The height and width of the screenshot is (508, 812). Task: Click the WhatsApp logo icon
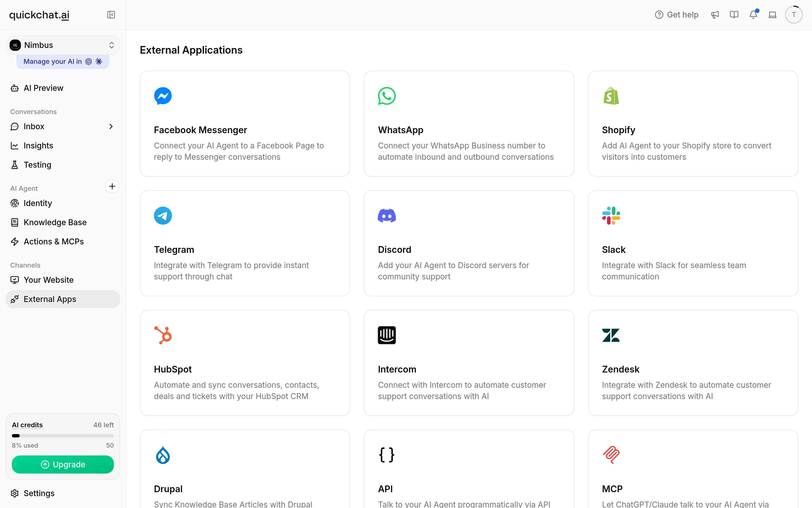(x=387, y=96)
